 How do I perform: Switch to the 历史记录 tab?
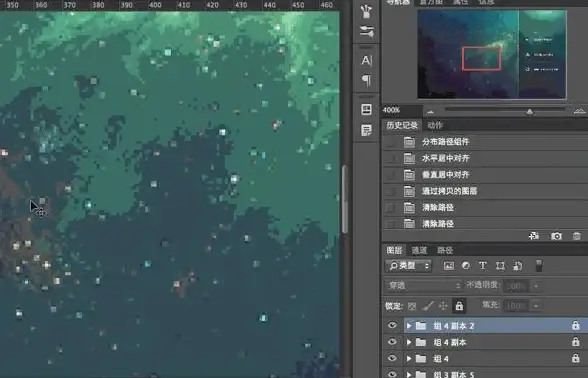tap(402, 125)
